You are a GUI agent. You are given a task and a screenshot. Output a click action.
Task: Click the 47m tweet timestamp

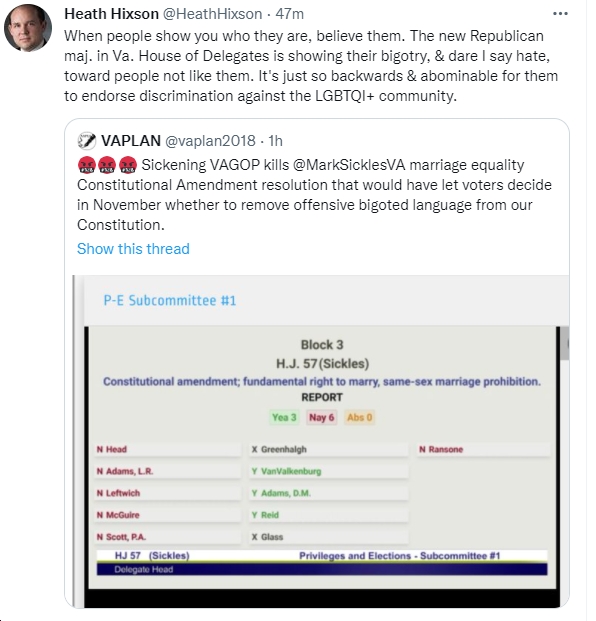289,14
